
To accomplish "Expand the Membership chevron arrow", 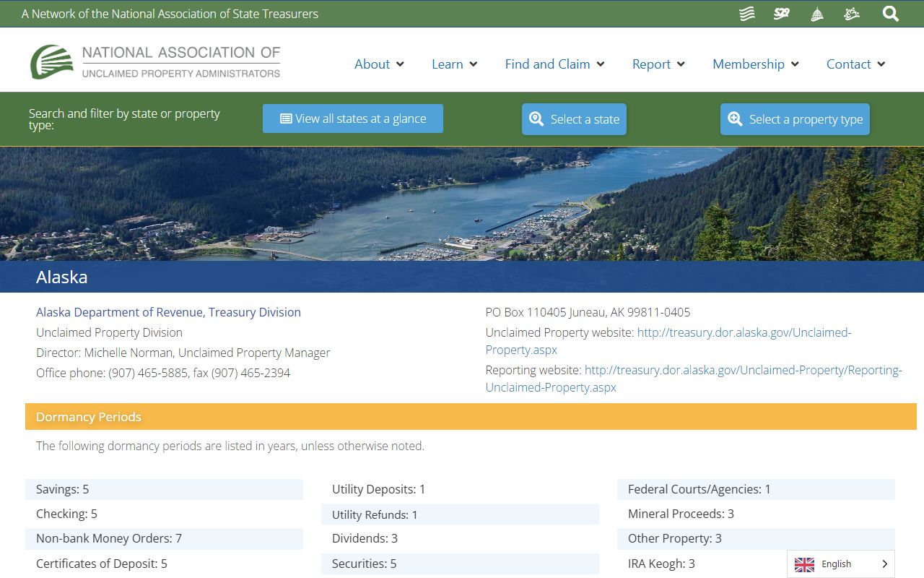I will (795, 64).
